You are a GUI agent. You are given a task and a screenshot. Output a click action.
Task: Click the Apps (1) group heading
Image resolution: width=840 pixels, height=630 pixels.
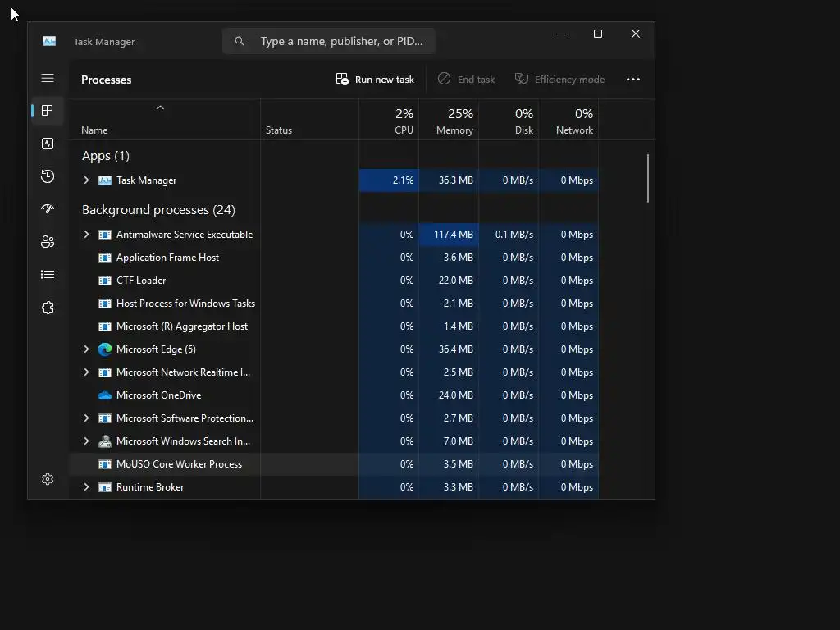pos(106,156)
